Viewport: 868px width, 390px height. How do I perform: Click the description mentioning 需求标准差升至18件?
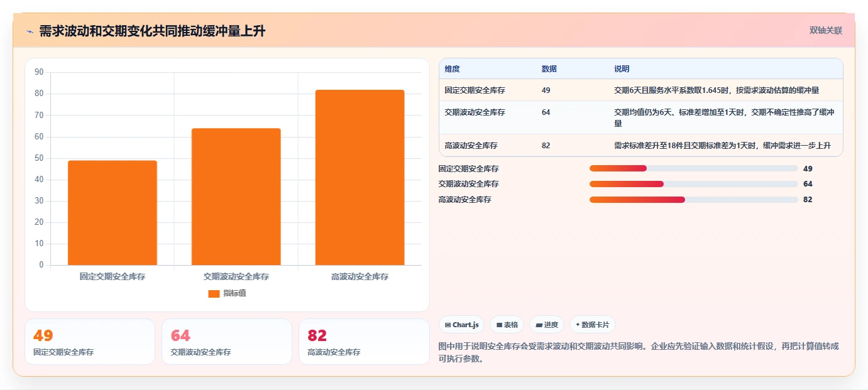(723, 146)
